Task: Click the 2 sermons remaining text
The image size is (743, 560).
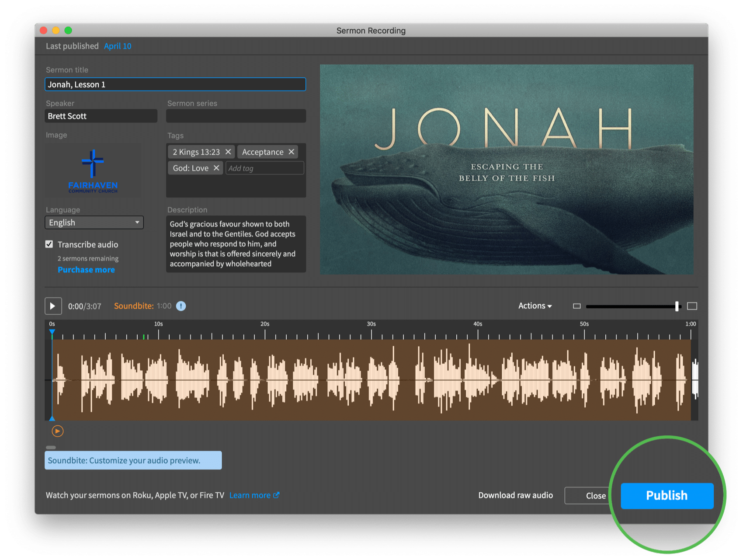Action: pyautogui.click(x=88, y=258)
